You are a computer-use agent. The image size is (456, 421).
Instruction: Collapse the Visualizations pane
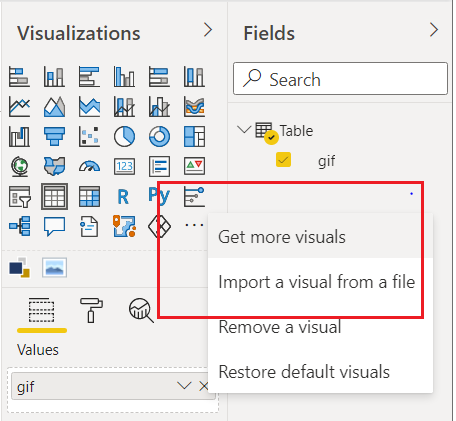pos(208,30)
